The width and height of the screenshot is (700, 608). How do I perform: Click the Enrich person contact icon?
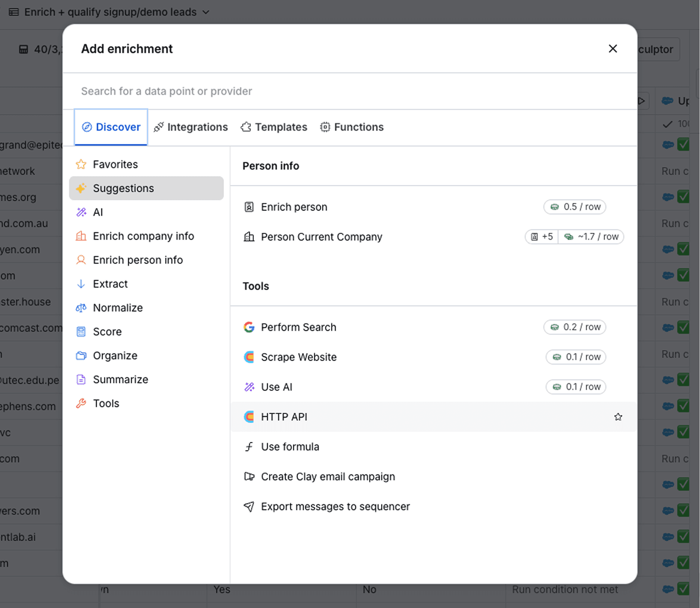coord(249,207)
